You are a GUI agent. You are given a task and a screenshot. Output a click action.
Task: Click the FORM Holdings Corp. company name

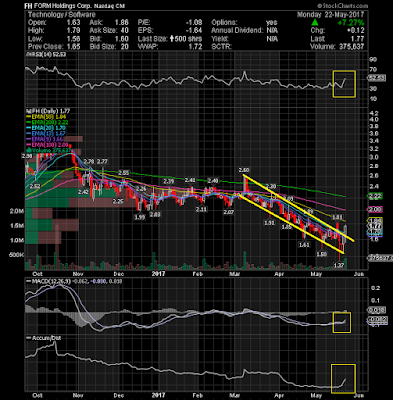(x=62, y=6)
